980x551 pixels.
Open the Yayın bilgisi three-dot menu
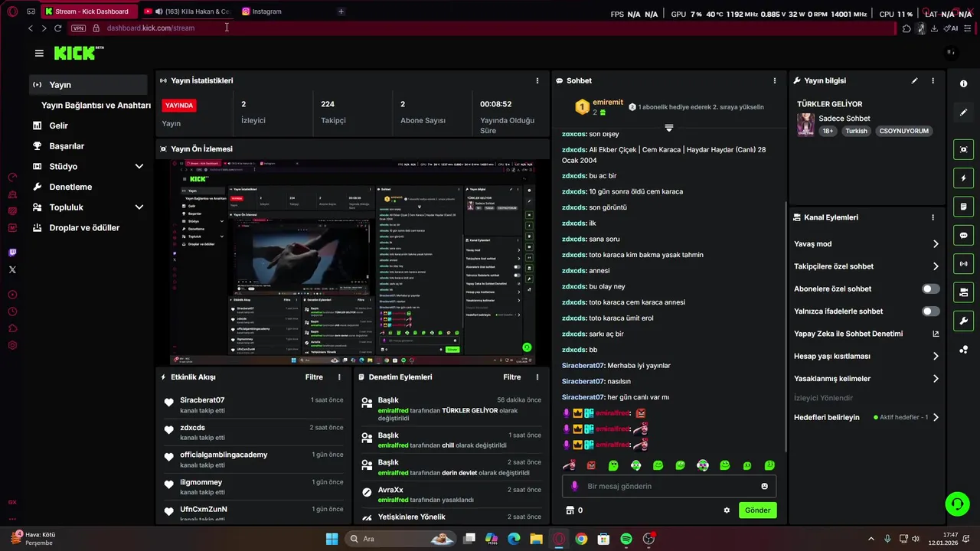tap(933, 80)
